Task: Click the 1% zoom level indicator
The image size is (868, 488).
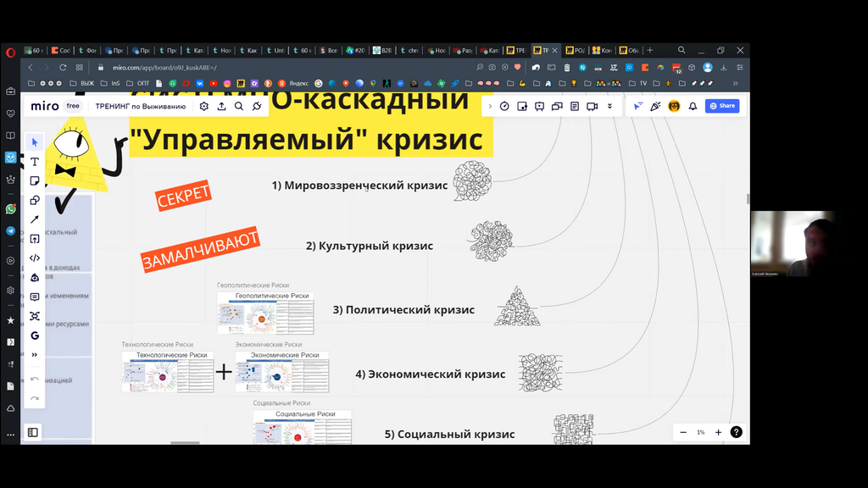Action: tap(701, 432)
